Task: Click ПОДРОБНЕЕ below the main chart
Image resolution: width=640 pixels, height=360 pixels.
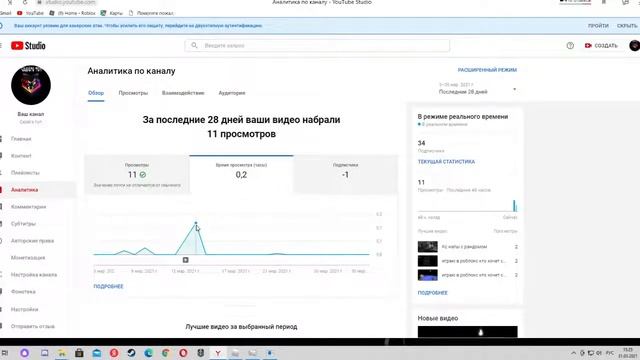Action: tap(108, 287)
